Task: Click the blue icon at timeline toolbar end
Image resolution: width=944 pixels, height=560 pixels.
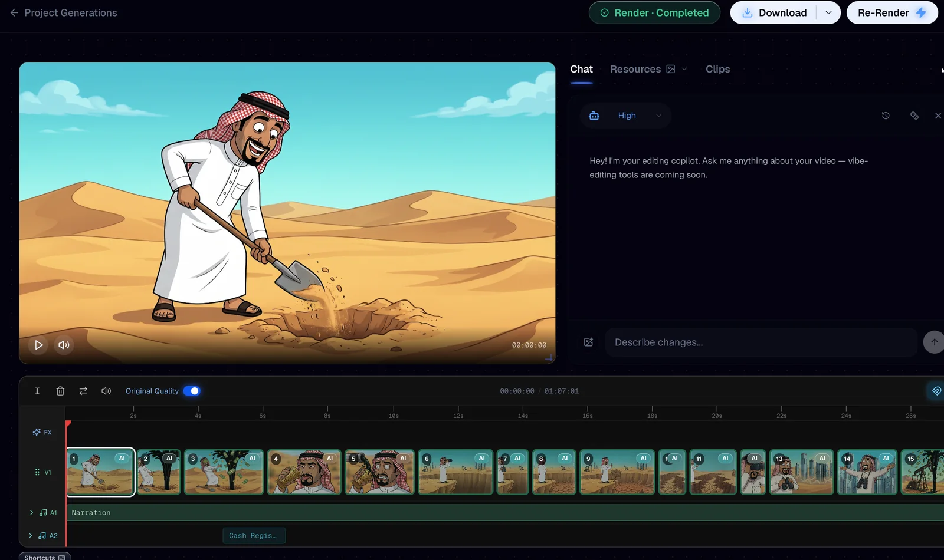Action: click(936, 391)
